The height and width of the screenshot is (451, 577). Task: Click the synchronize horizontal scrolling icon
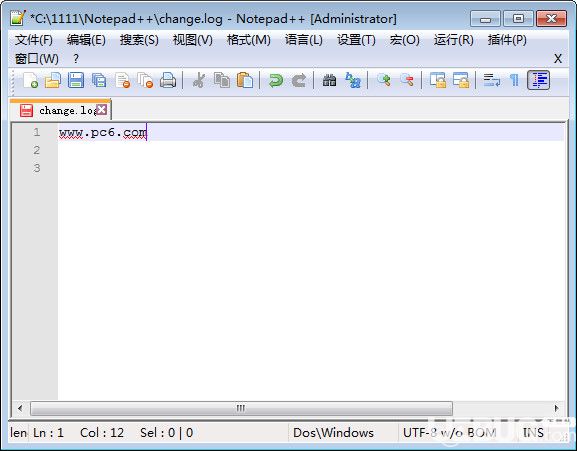pos(461,80)
